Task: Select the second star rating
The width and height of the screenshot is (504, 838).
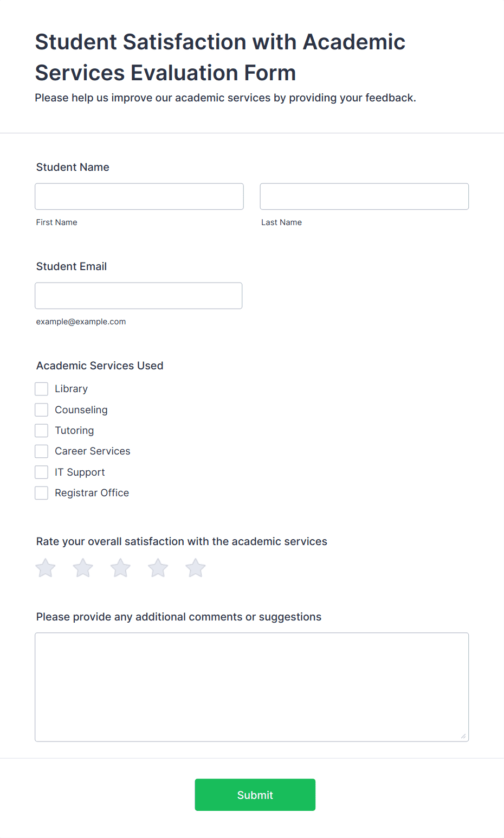Action: coord(83,568)
